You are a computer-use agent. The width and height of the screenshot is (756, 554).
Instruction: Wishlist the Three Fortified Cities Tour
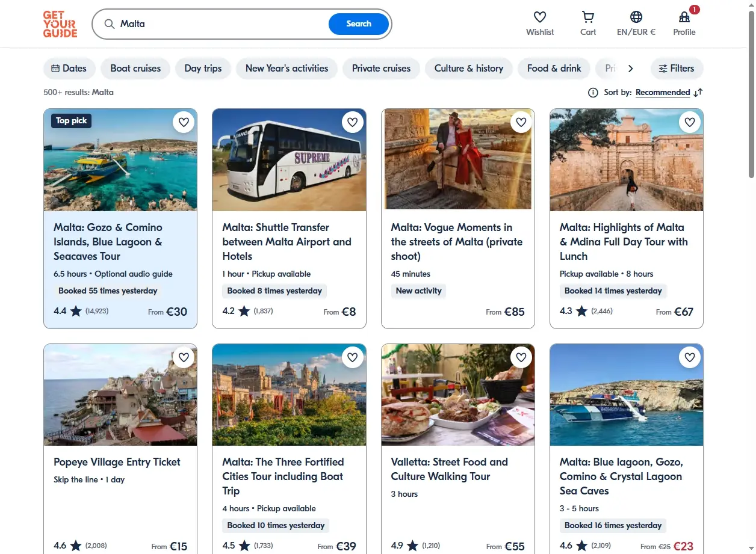(353, 357)
